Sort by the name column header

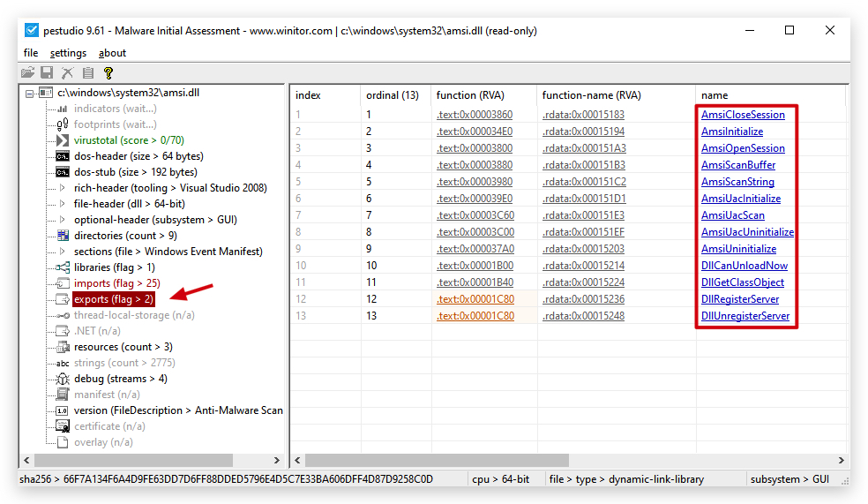click(x=771, y=95)
